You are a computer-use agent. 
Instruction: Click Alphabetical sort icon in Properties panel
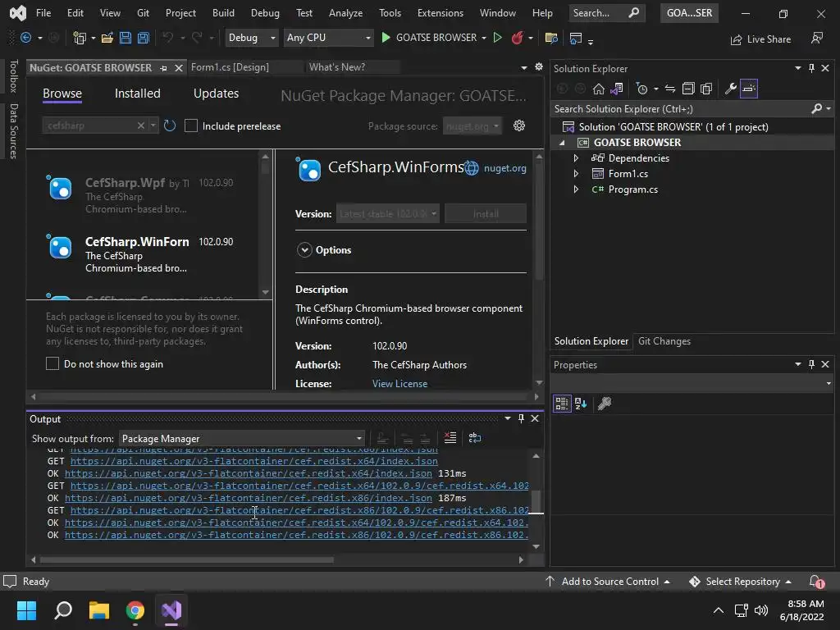pos(581,404)
